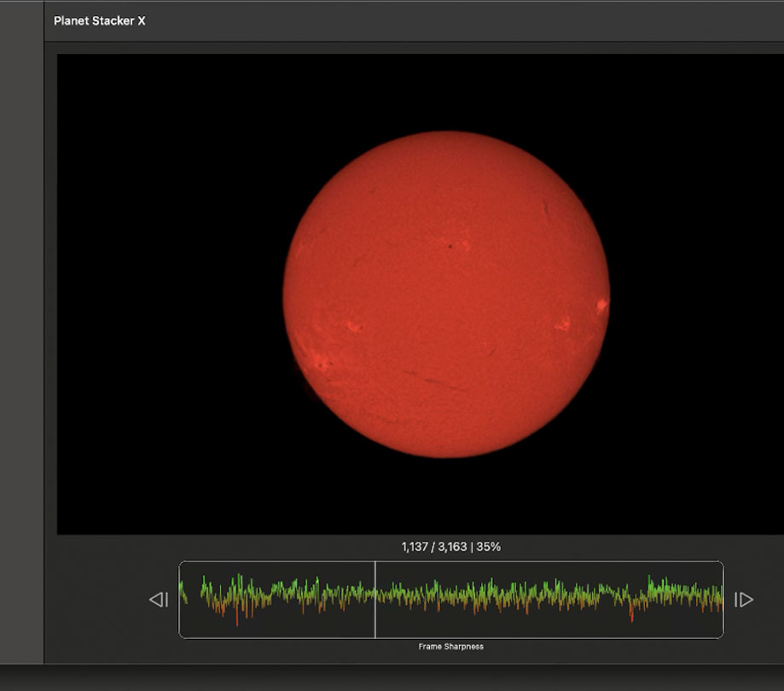
Task: Seek to the far right end of sharpness graph
Action: pos(720,599)
